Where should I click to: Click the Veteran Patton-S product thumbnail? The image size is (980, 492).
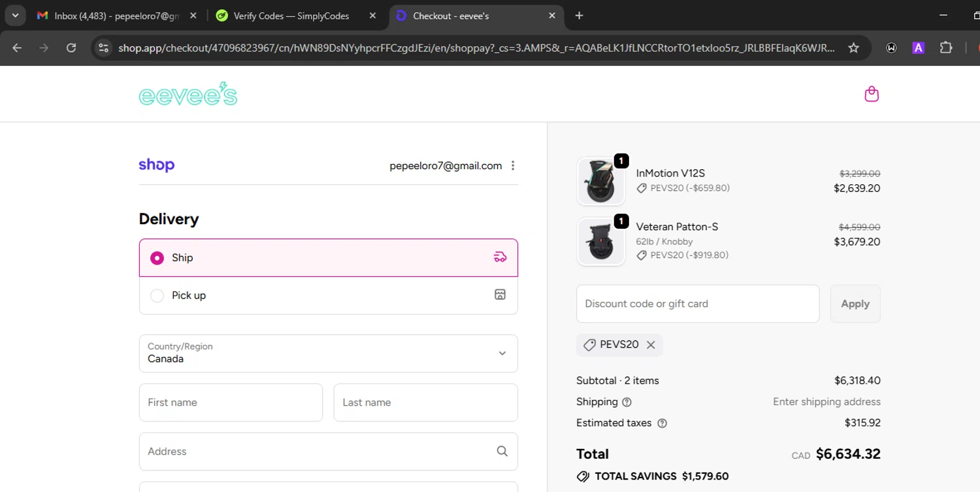click(x=600, y=241)
